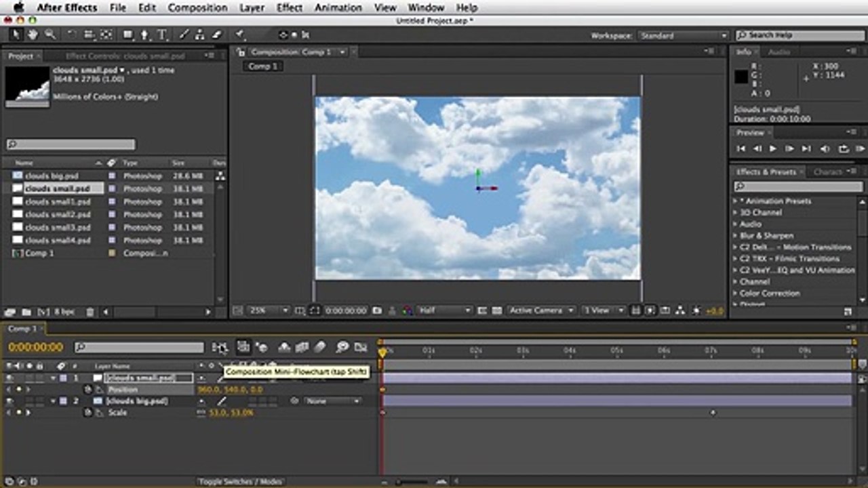Click the label color swatch of layer 1
Viewport: 868px width, 488px height.
(x=63, y=378)
